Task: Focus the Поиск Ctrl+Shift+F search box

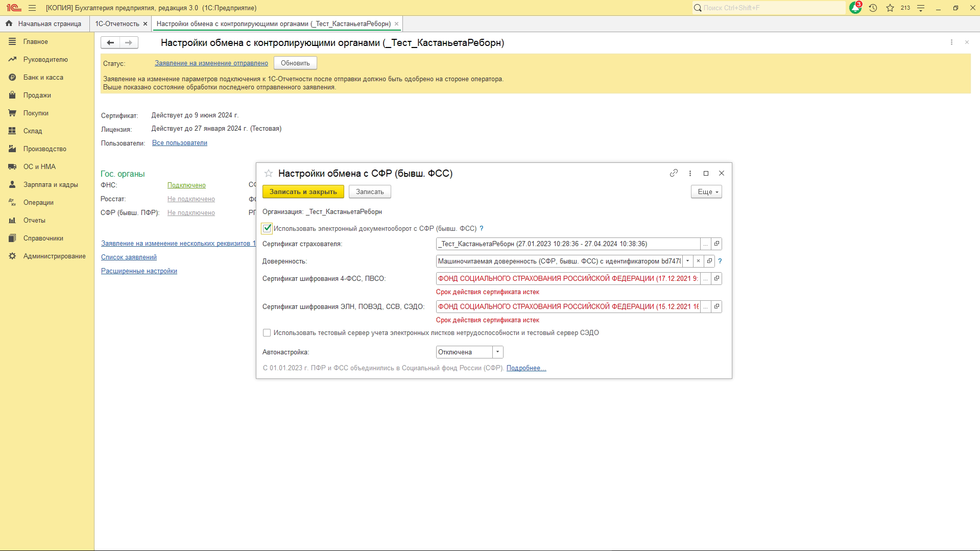Action: click(769, 8)
